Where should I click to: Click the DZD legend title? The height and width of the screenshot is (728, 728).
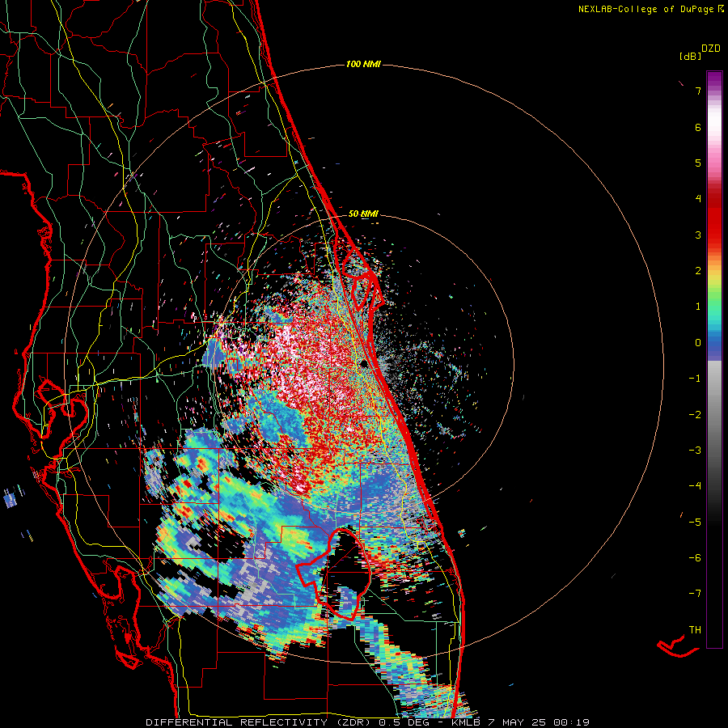(711, 49)
